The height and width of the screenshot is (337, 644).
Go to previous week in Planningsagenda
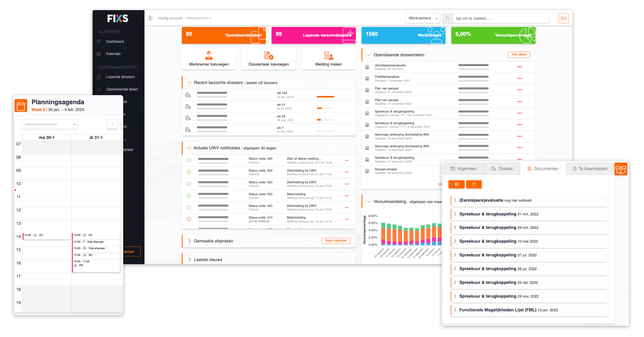112,124
